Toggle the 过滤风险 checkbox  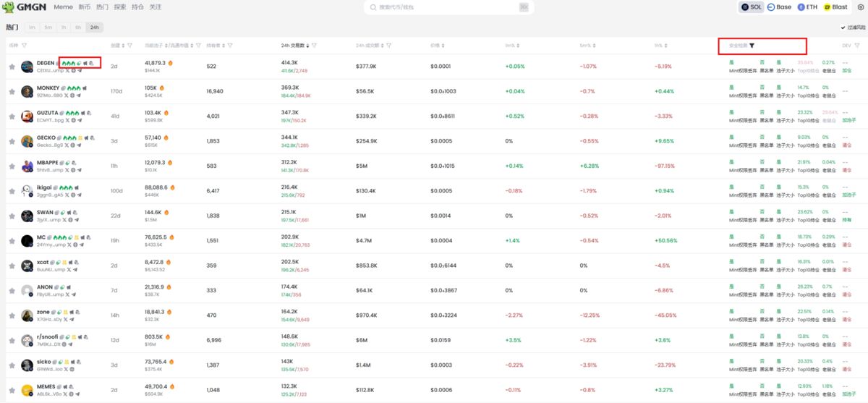coord(843,27)
